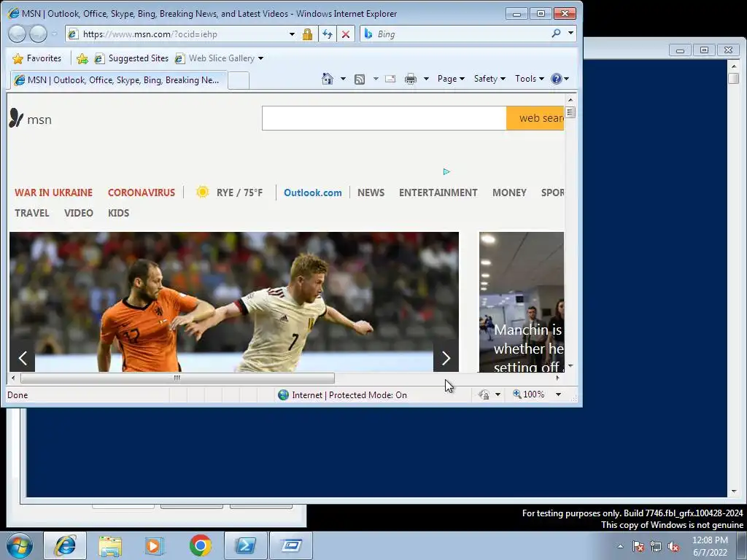Click the RYE / 75°F weather link

(x=230, y=192)
